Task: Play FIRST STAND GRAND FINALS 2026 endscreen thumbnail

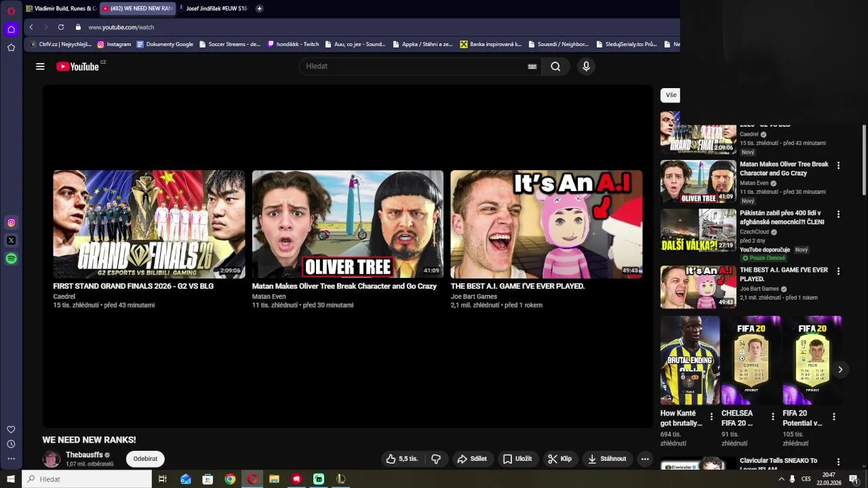Action: tap(149, 224)
